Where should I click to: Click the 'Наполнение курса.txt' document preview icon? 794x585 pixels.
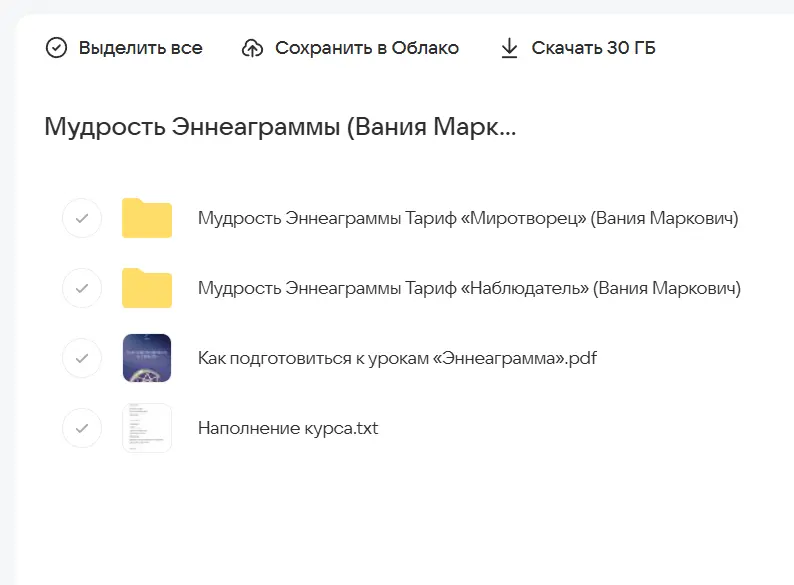147,428
